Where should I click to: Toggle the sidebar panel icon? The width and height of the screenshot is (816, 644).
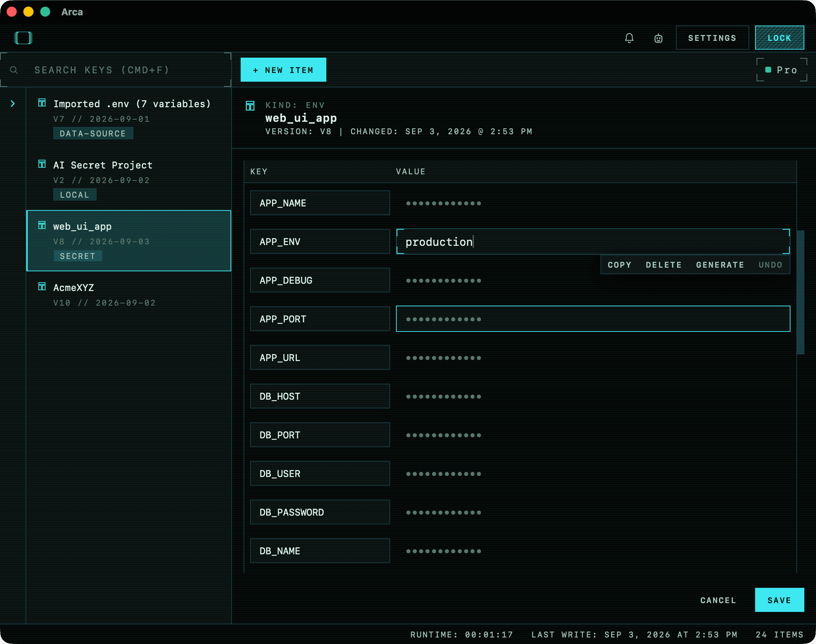point(23,38)
